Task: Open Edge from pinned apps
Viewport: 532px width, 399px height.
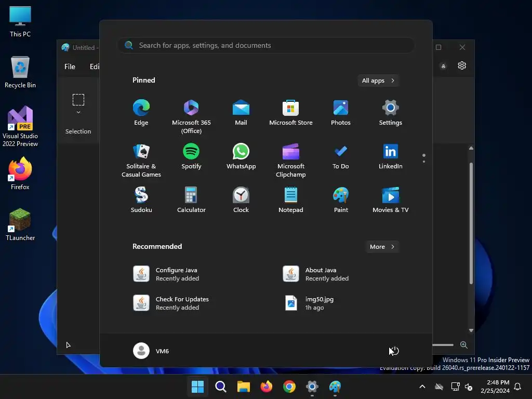Action: [x=141, y=113]
